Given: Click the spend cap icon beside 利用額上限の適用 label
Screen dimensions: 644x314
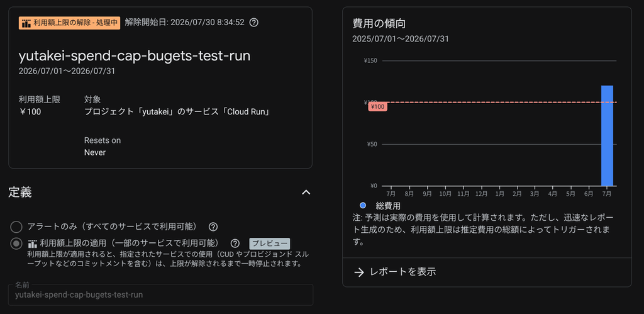Looking at the screenshot, I should click(x=33, y=244).
